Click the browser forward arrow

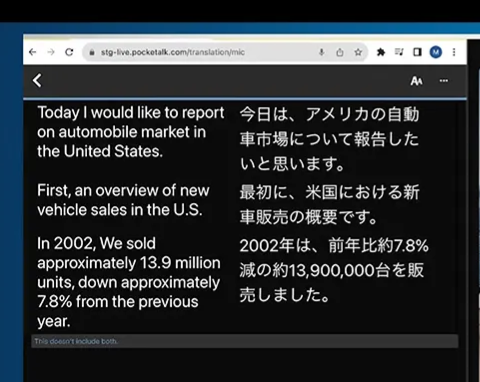click(51, 52)
